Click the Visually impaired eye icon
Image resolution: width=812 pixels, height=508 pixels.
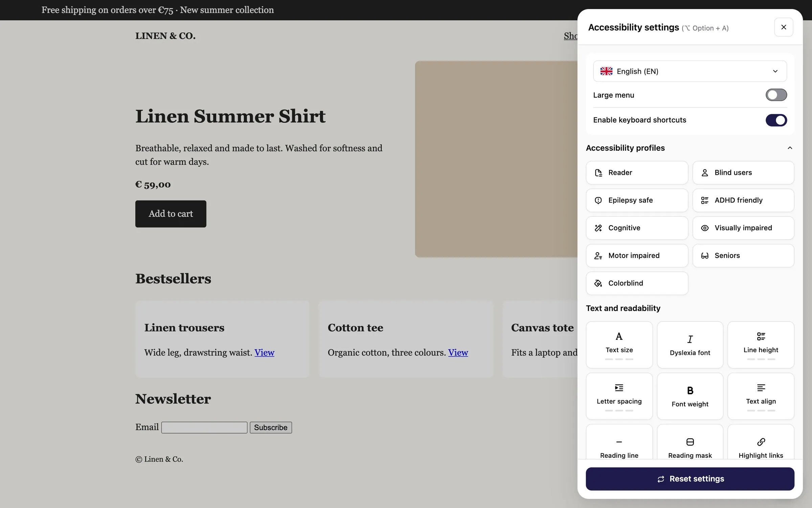click(705, 228)
